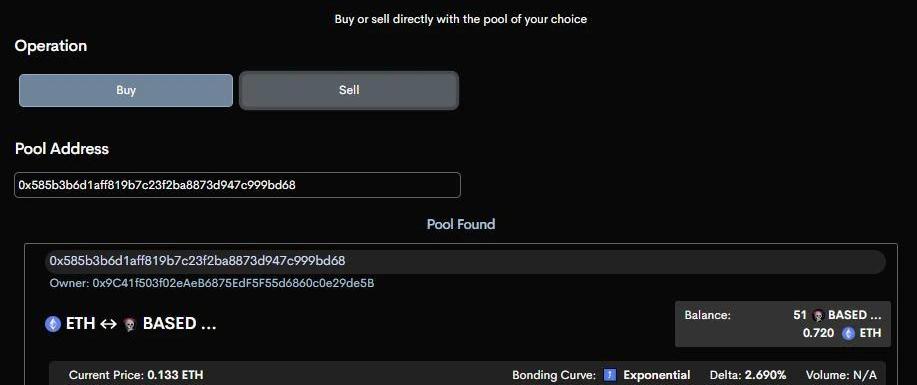Click the Pool Address section heading
Image resolution: width=917 pixels, height=385 pixels.
click(62, 149)
